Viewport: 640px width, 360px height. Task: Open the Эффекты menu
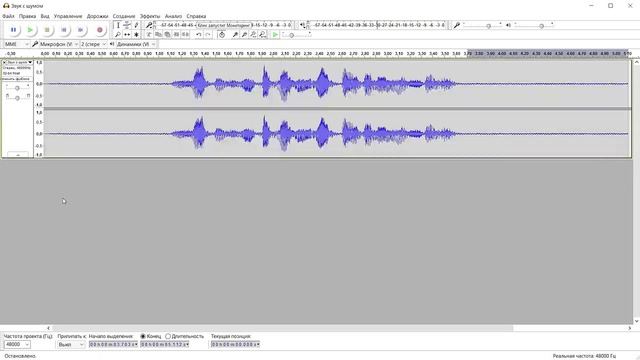click(150, 16)
